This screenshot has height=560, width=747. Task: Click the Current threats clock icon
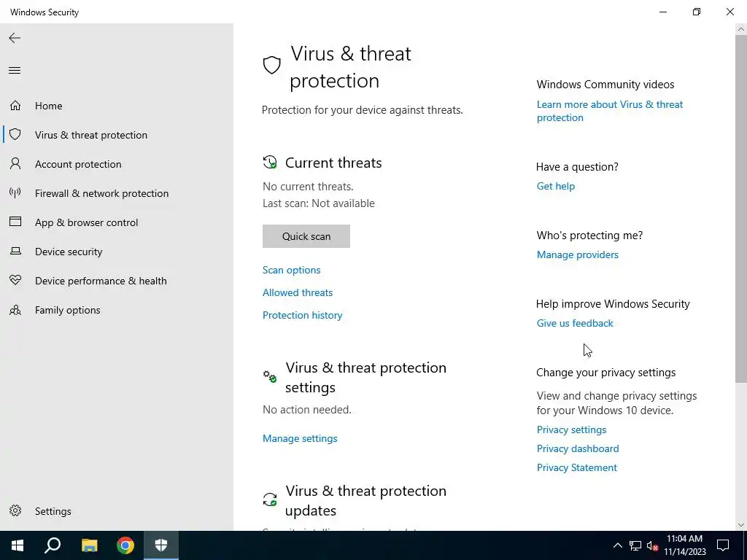point(270,163)
